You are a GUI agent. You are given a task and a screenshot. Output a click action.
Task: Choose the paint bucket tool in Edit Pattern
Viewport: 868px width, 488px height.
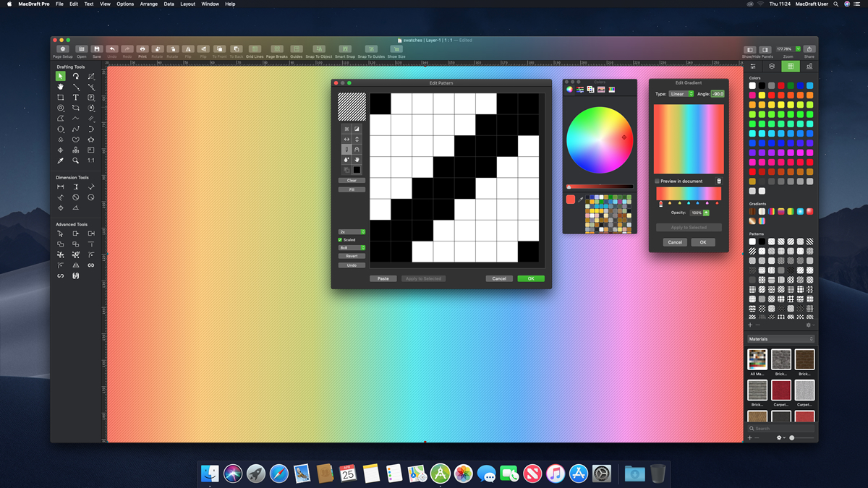[x=346, y=160]
